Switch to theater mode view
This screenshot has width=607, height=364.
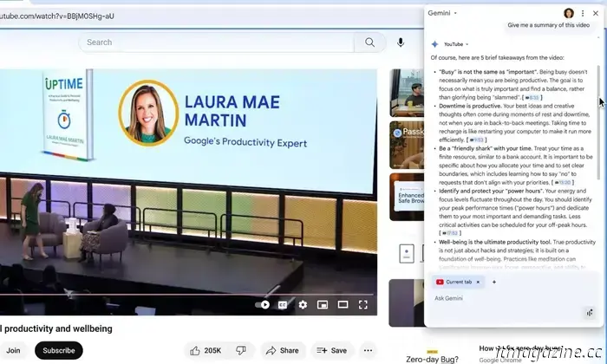(x=343, y=305)
